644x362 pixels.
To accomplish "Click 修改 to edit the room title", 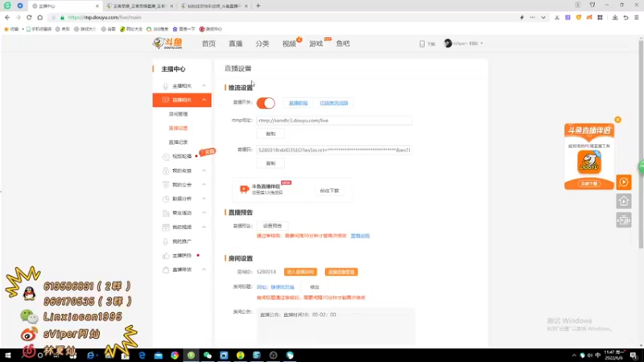I will pyautogui.click(x=314, y=287).
